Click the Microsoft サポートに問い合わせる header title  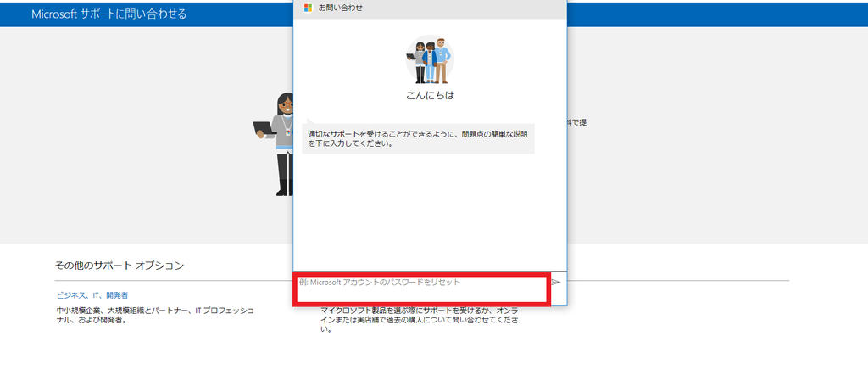[x=109, y=14]
